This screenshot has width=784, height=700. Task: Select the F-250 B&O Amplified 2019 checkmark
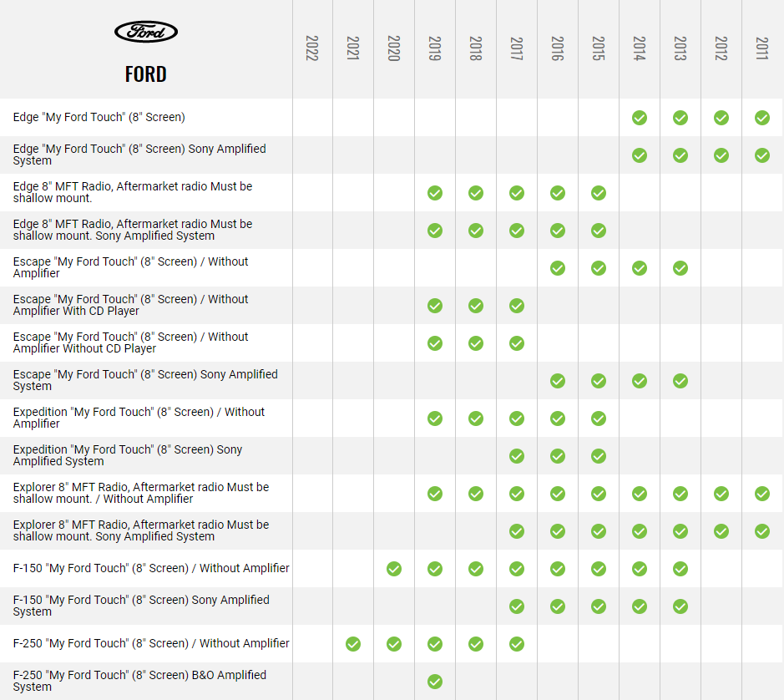tap(434, 682)
